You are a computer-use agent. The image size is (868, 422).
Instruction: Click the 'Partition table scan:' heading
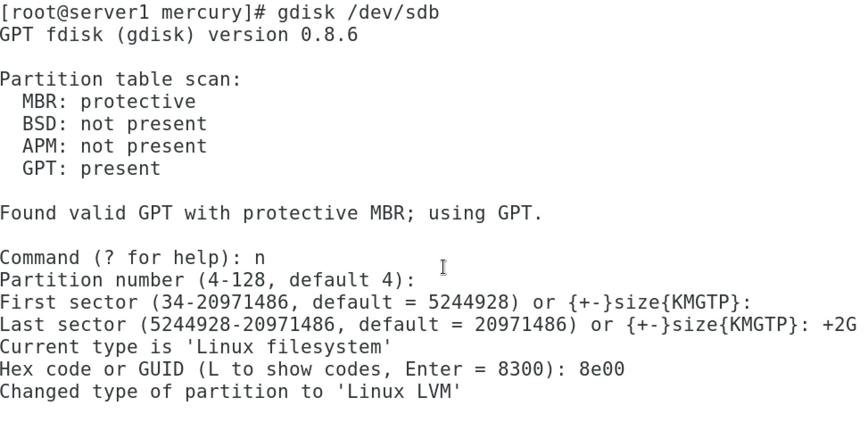(x=120, y=79)
